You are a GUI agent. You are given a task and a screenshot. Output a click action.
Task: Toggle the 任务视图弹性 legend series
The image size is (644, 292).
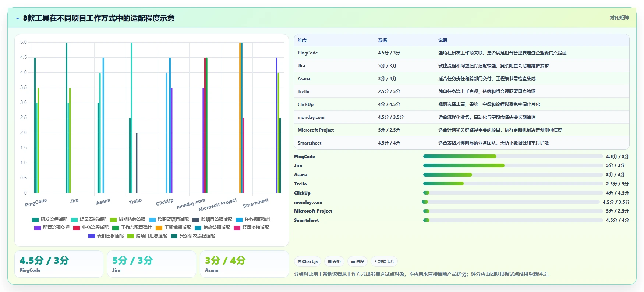click(x=254, y=220)
